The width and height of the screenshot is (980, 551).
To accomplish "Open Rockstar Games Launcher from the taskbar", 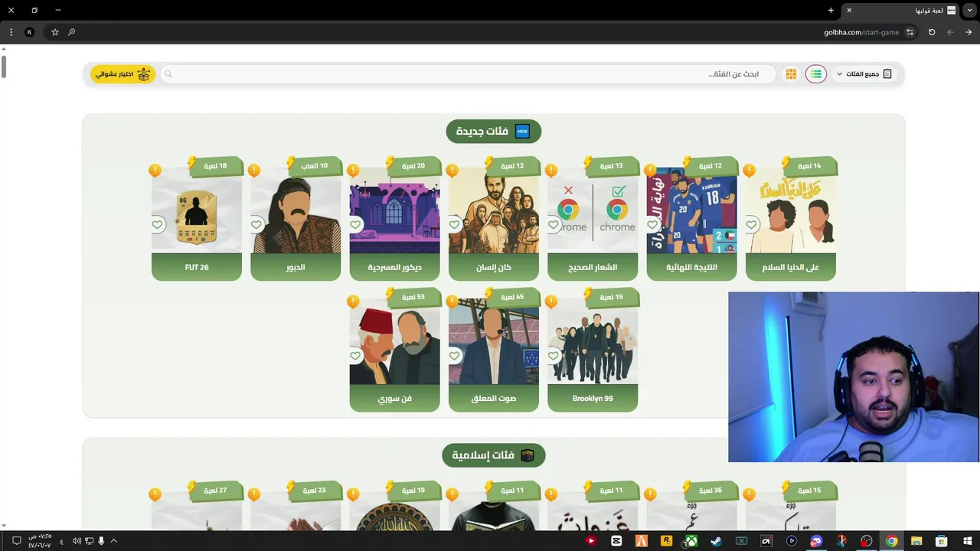I will point(666,541).
